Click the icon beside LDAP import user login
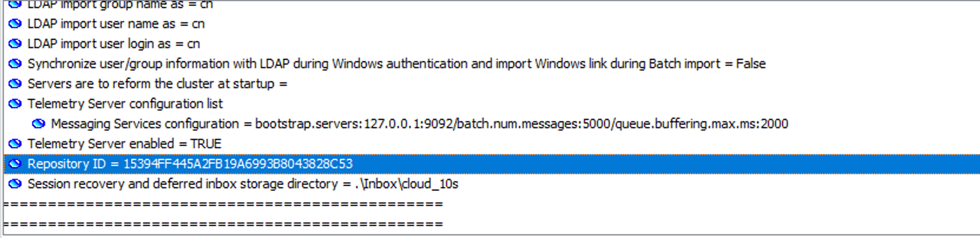Screen dimensions: 980x238 [x=15, y=44]
